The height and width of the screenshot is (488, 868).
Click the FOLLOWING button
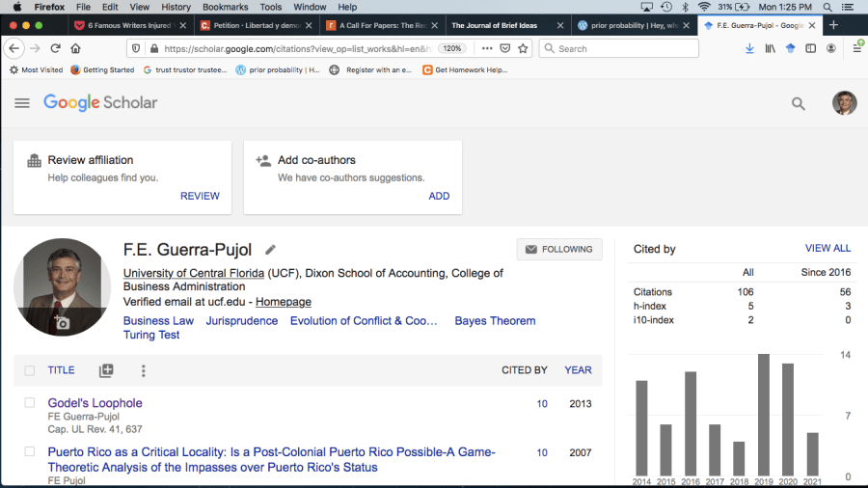pyautogui.click(x=559, y=249)
